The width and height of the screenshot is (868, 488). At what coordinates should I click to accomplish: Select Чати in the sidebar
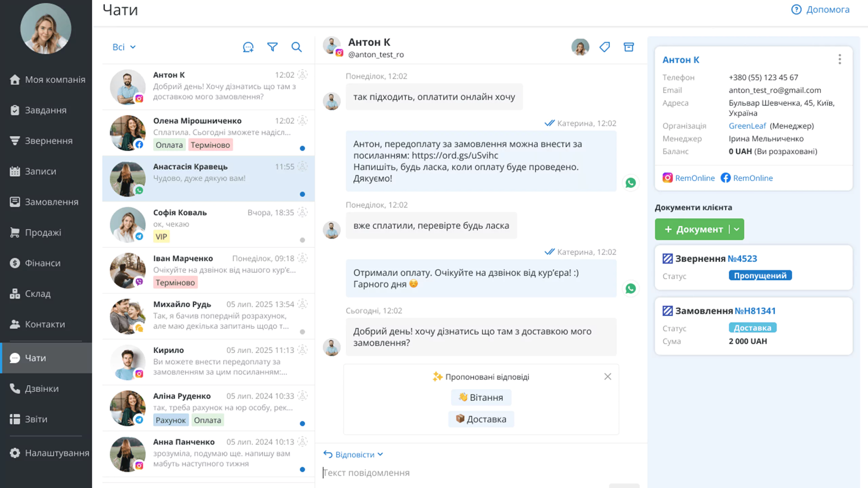[x=46, y=358]
